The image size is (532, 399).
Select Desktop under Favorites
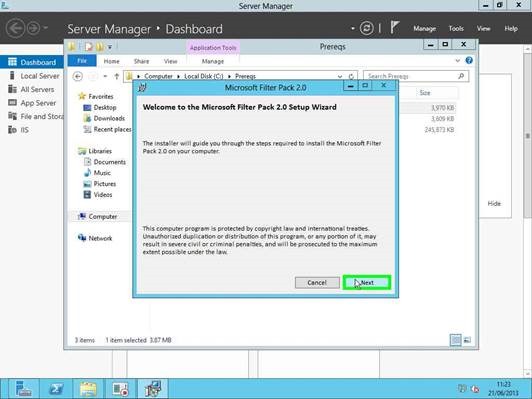tap(105, 108)
